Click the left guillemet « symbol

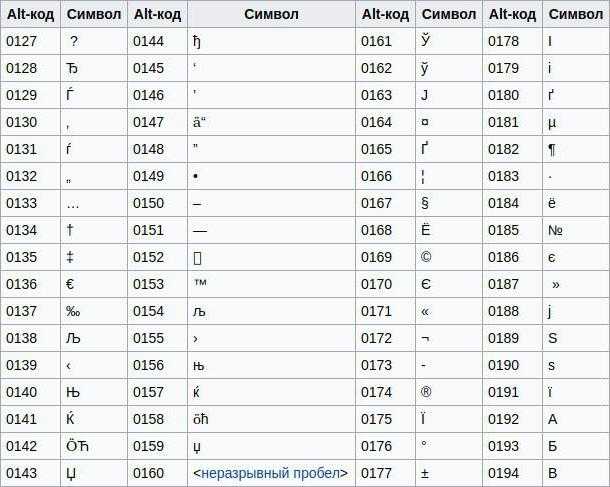(x=426, y=312)
